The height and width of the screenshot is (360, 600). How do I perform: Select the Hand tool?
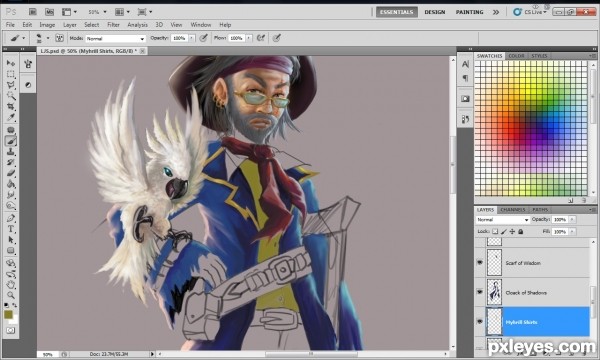click(x=11, y=285)
